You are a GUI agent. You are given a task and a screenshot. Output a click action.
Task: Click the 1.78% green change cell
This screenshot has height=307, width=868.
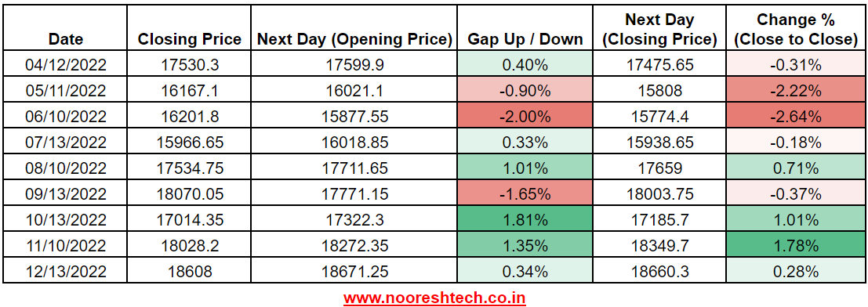(797, 246)
